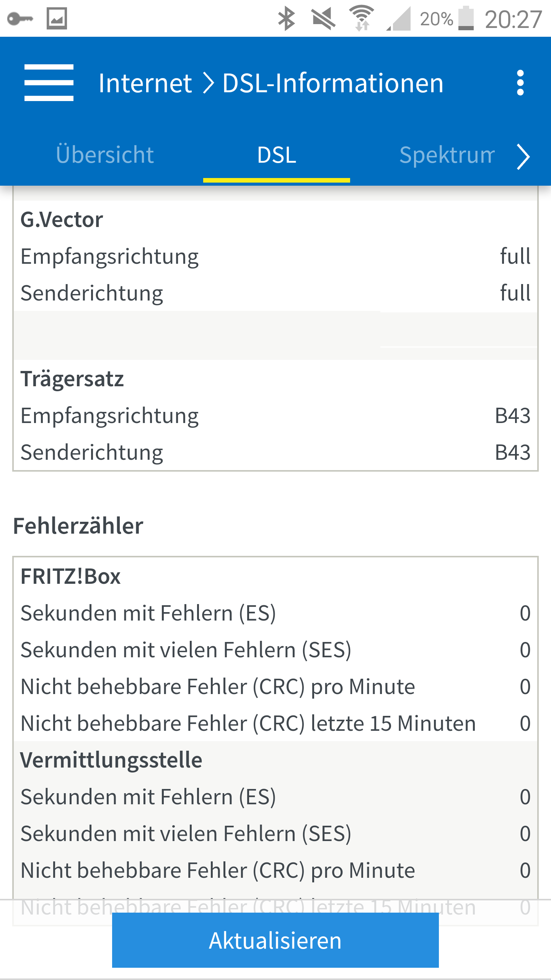
Task: Tap the Internet breadcrumb title
Action: click(145, 83)
